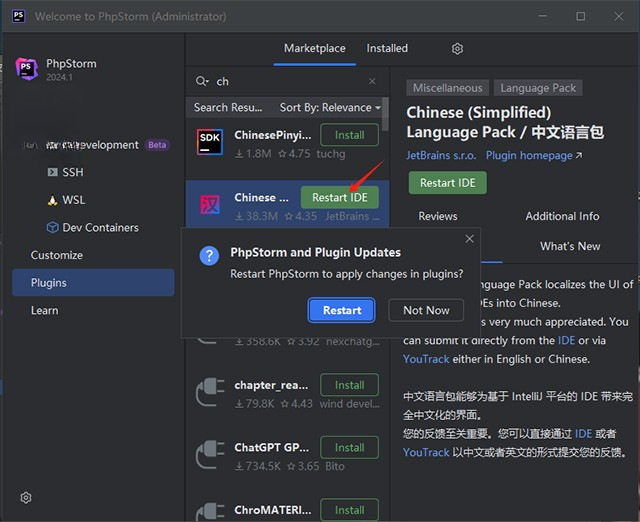
Task: Click ChroMATERIAL plugin plug icon
Action: [210, 512]
